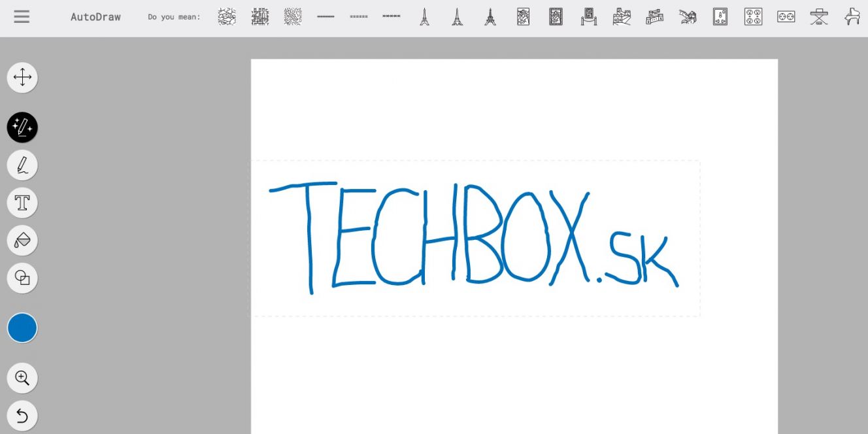Viewport: 868px width, 434px height.
Task: Choose the second framed portrait suggestion
Action: point(556,16)
